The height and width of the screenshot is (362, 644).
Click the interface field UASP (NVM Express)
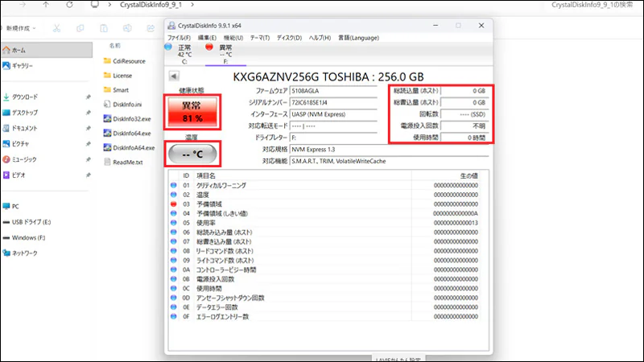coord(333,114)
